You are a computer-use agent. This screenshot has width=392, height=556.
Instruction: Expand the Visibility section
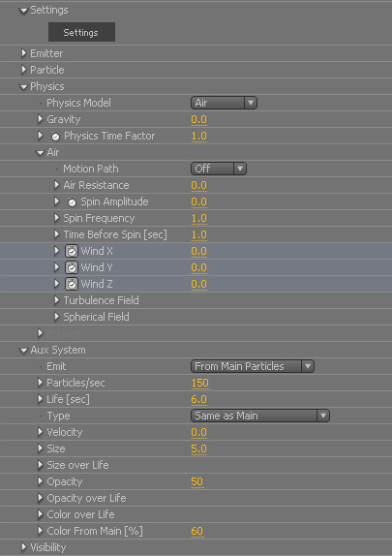click(24, 547)
